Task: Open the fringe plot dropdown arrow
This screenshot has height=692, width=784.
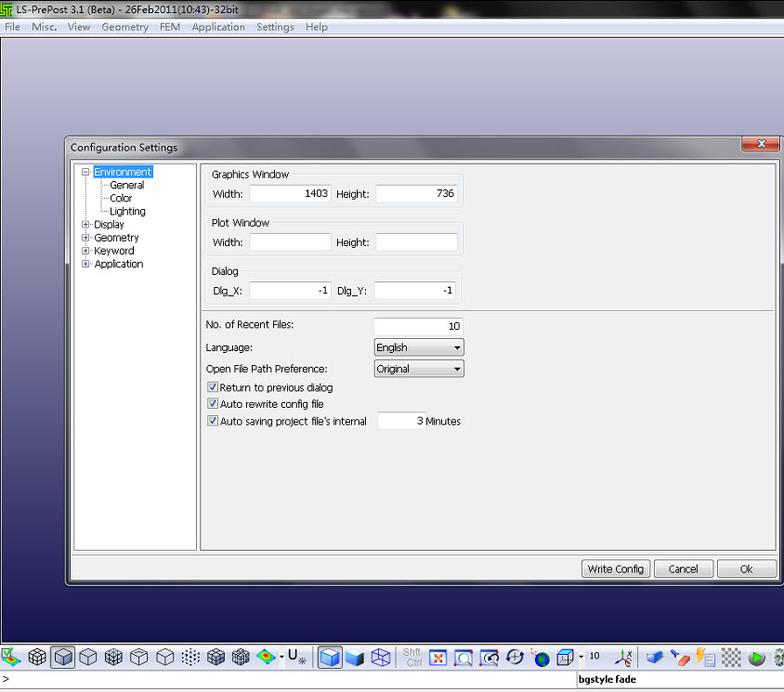Action: pos(281,657)
